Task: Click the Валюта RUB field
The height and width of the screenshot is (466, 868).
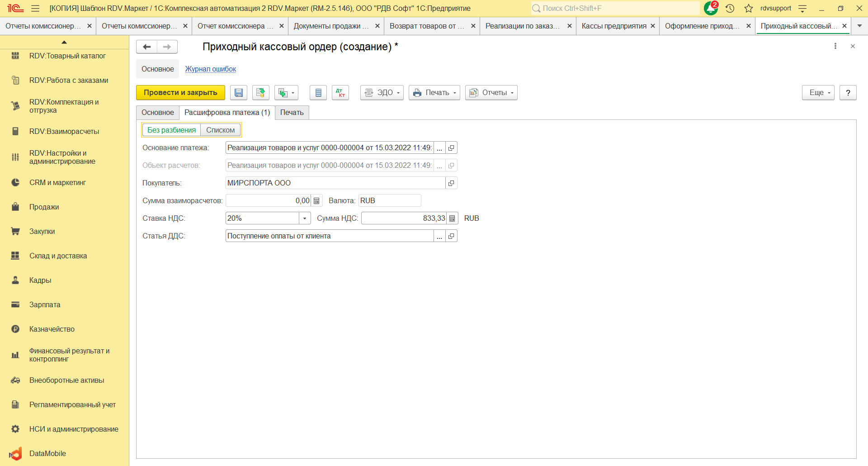Action: click(390, 201)
